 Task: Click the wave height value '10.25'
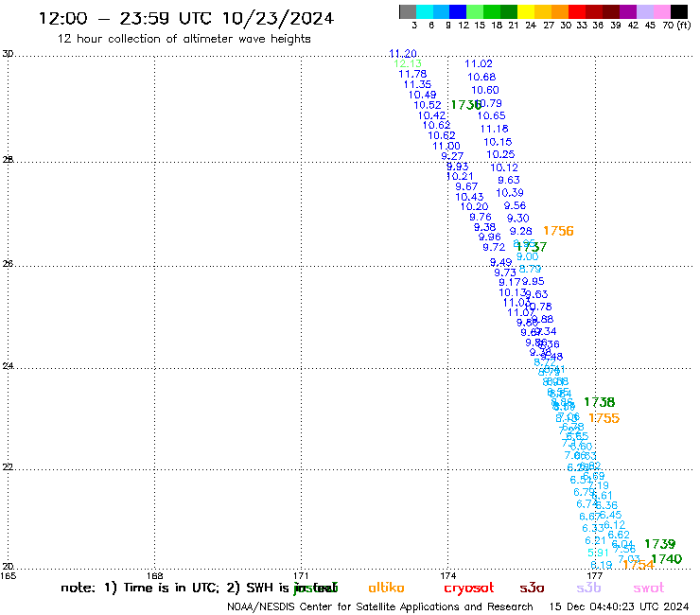point(500,154)
